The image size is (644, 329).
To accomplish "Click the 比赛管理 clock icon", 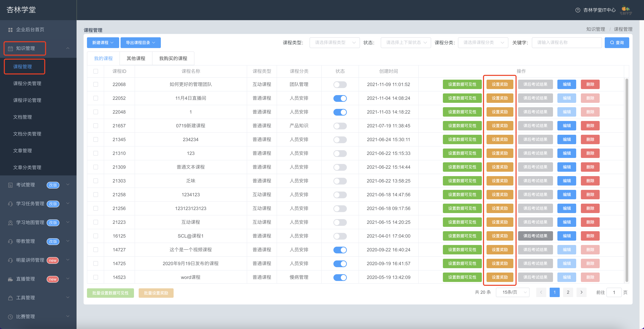I will coord(10,317).
